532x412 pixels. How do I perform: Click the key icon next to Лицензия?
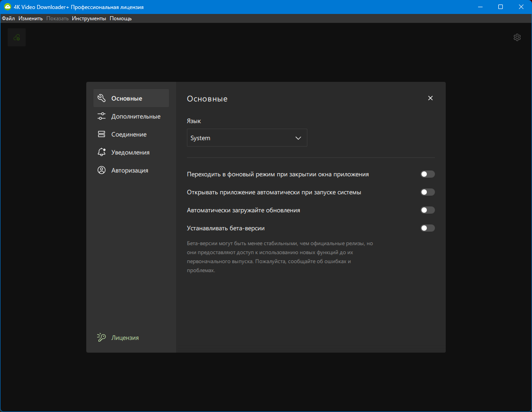[102, 337]
